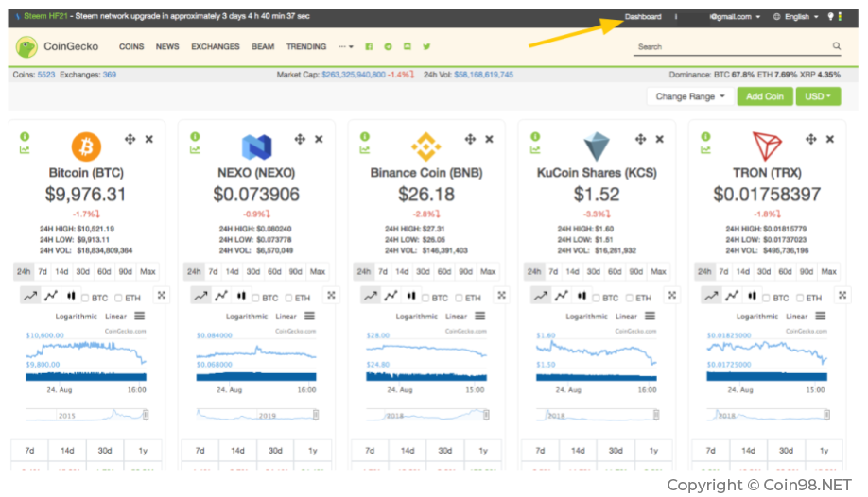
Task: Enable BTC checkbox on KuCoin Shares card
Action: point(597,299)
